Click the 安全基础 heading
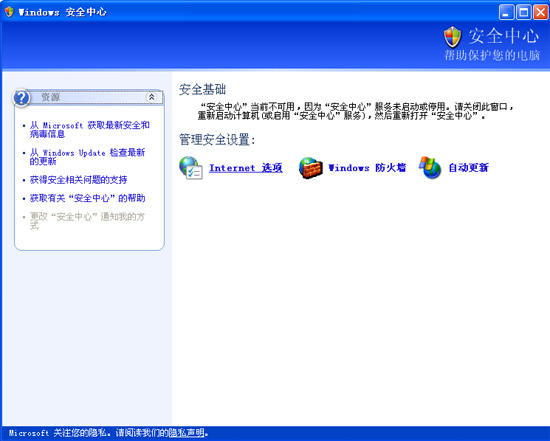Image resolution: width=550 pixels, height=441 pixels. click(202, 89)
